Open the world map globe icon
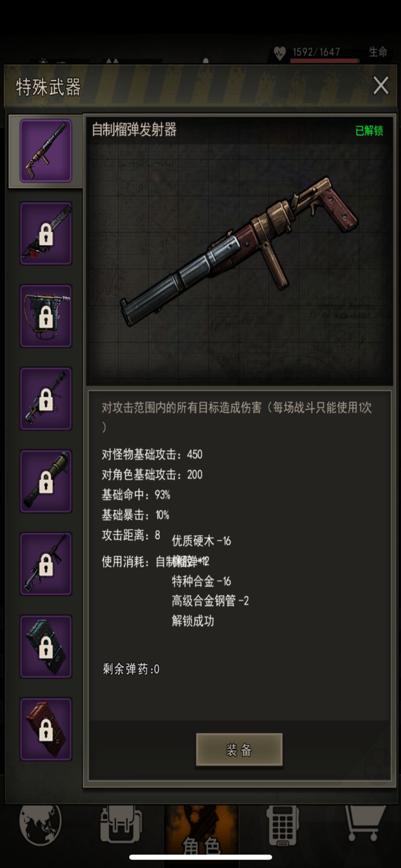Viewport: 401px width, 868px height. (40, 824)
